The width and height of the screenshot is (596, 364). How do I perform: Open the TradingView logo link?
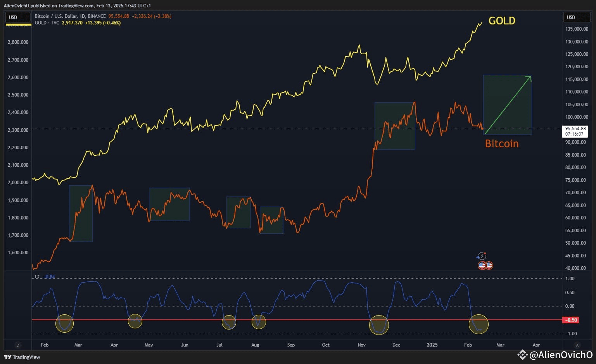[x=22, y=357]
